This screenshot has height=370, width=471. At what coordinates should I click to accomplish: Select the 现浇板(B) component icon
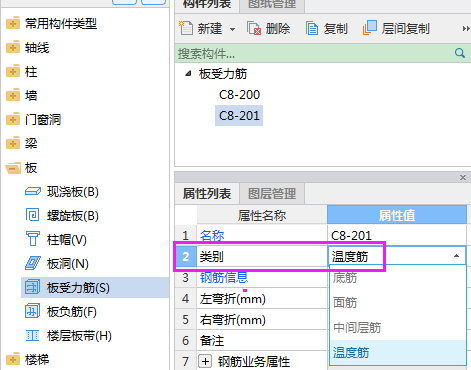[x=33, y=192]
